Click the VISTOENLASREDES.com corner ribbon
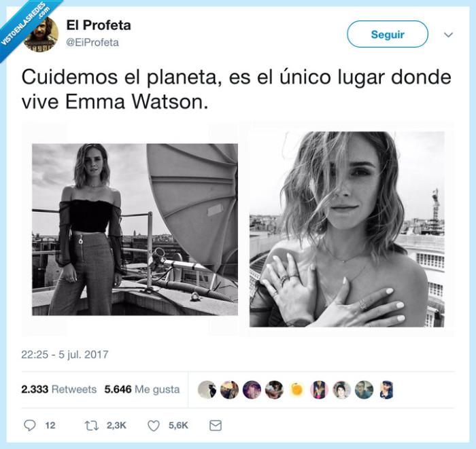Viewport: 476px width, 449px height. click(x=26, y=24)
